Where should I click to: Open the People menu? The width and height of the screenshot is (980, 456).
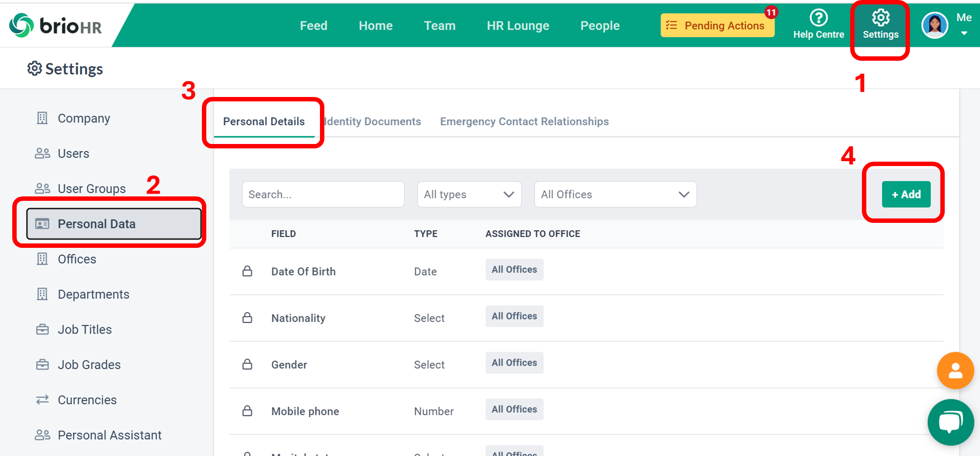pyautogui.click(x=600, y=25)
